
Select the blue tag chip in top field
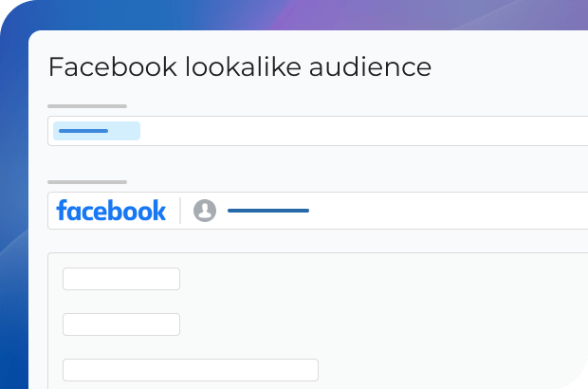97,131
